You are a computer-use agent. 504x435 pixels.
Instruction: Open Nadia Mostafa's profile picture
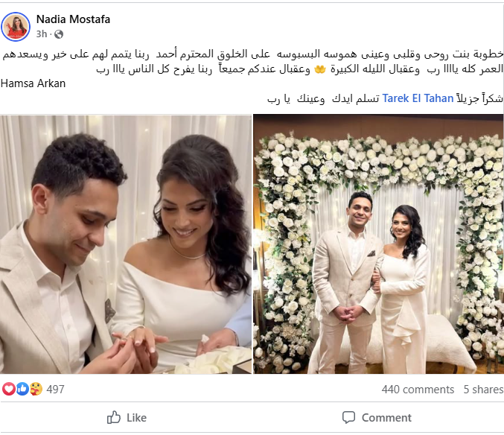pos(16,27)
